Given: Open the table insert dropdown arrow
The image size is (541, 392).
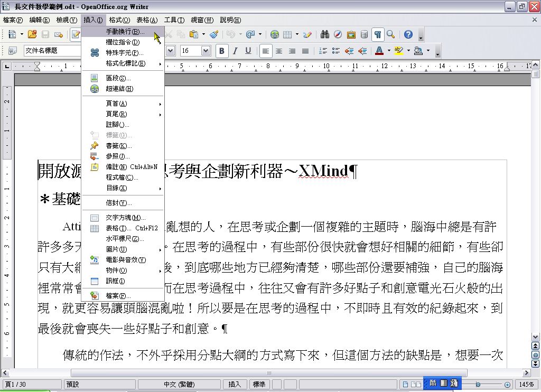Looking at the screenshot, I should (297, 34).
